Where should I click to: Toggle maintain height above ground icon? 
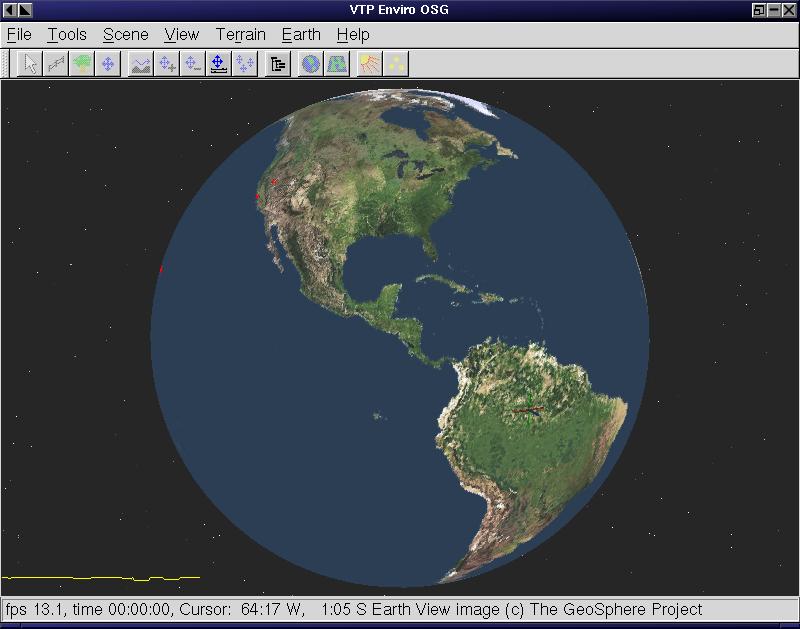[219, 64]
